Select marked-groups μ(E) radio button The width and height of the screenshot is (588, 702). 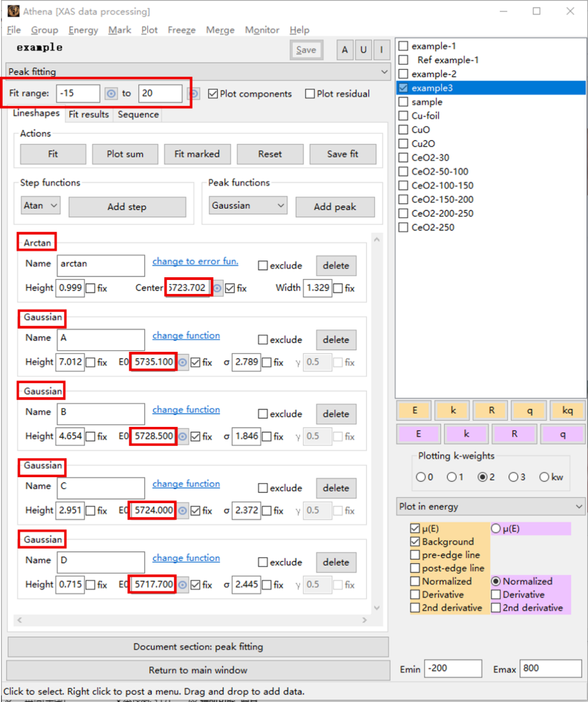coord(496,528)
